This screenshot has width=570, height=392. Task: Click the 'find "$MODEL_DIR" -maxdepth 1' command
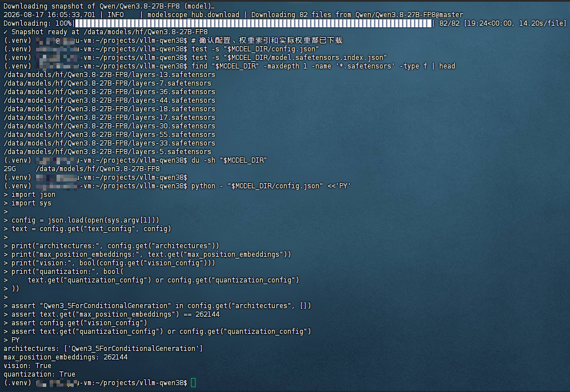pos(323,66)
